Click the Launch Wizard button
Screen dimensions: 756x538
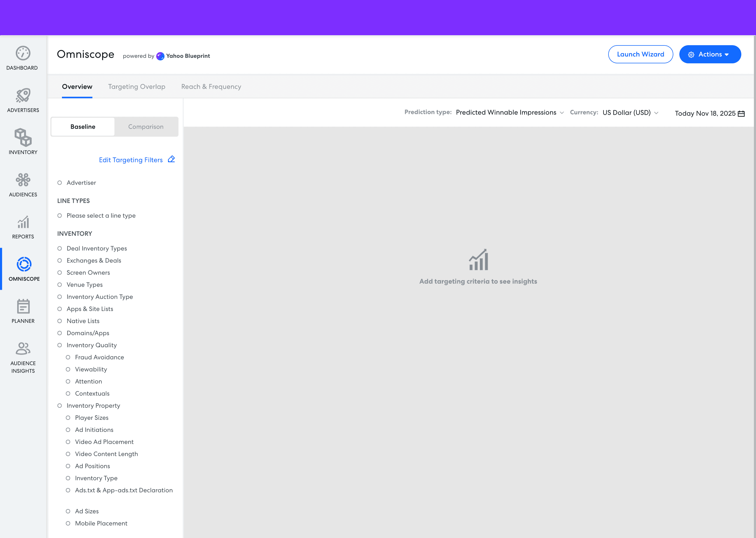pos(640,54)
